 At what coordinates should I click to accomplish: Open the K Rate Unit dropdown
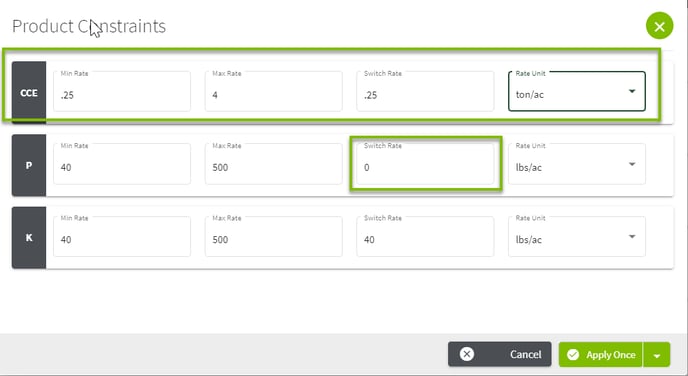point(577,236)
